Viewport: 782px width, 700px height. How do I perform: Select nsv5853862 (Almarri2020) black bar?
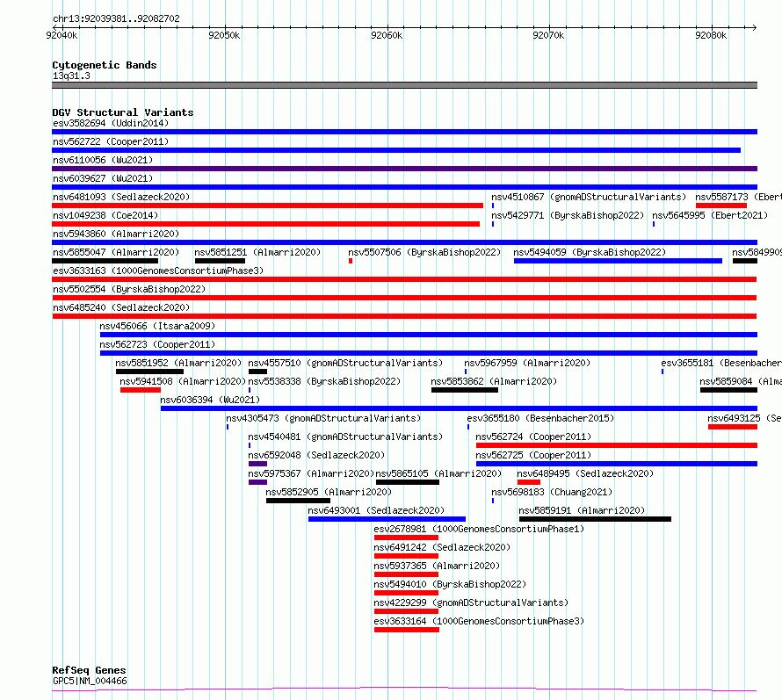(465, 390)
